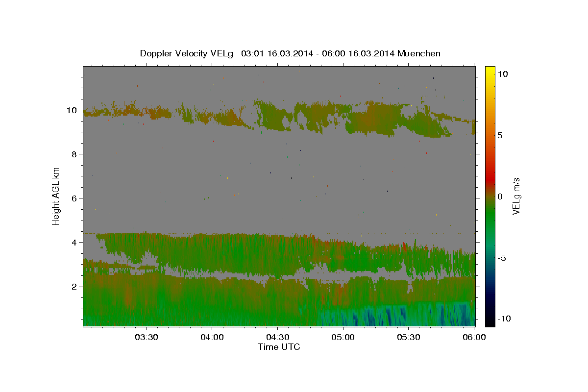Click the 'VELg m/s' colorbar label

516,196
